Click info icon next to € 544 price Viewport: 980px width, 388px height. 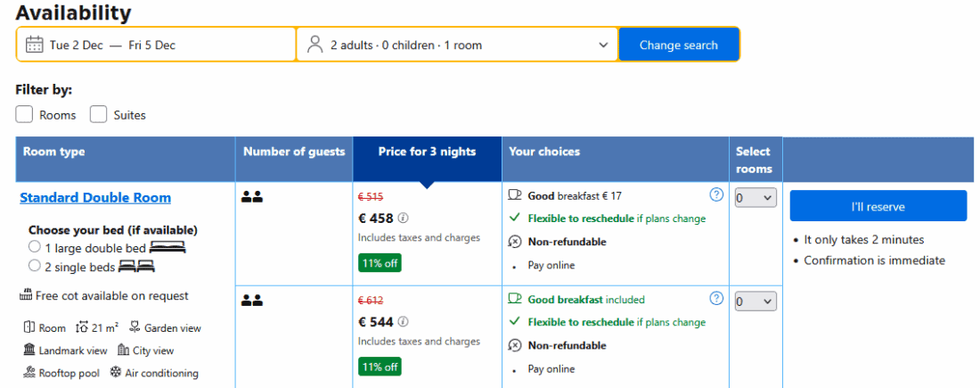point(403,322)
